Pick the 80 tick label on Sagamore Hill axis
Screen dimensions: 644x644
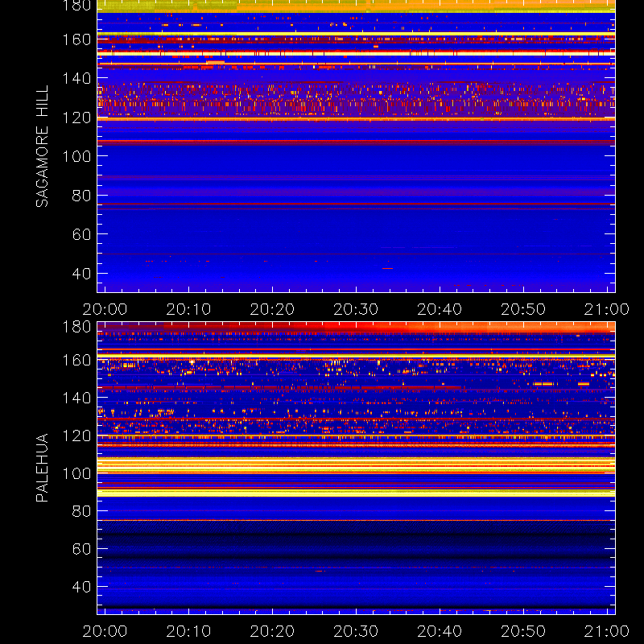[x=81, y=196]
